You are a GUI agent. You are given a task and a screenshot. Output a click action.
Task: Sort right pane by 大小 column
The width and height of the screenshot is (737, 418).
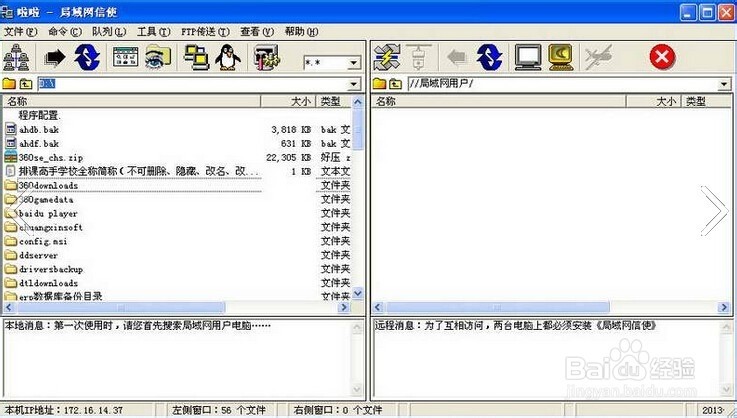(x=653, y=101)
